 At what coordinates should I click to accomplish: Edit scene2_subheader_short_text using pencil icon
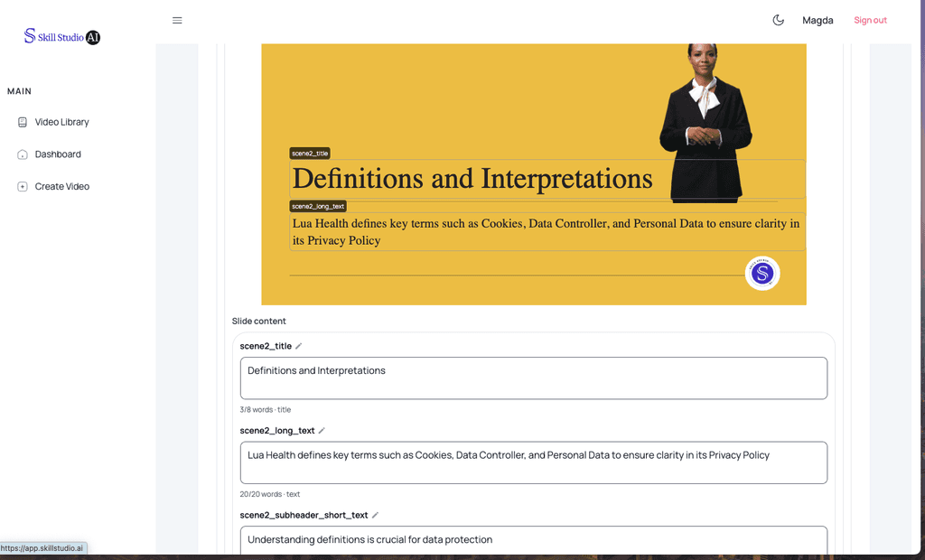[x=375, y=515]
